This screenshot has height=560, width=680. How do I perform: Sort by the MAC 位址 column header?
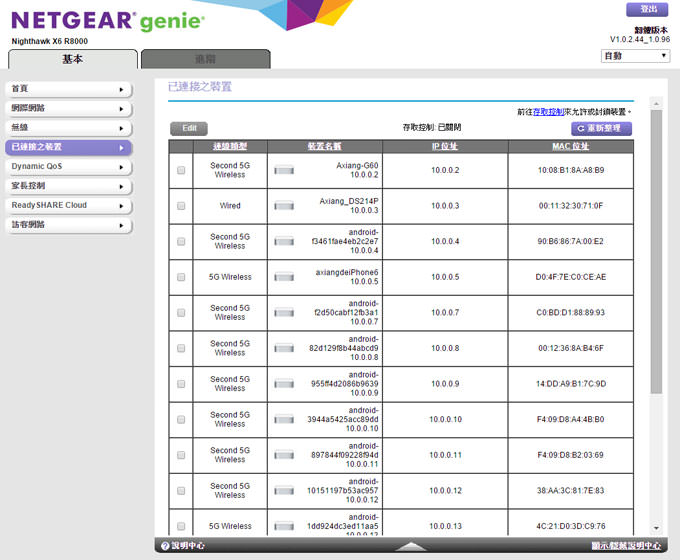[570, 147]
